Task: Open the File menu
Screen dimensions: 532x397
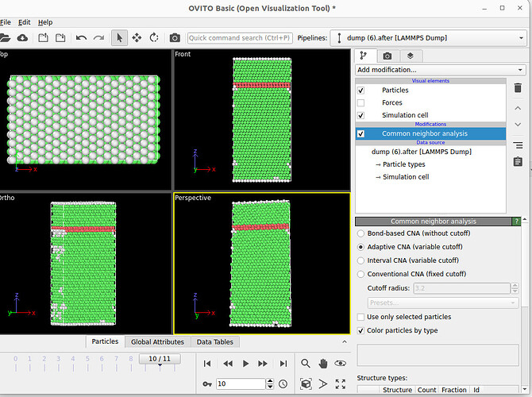Action: 6,22
